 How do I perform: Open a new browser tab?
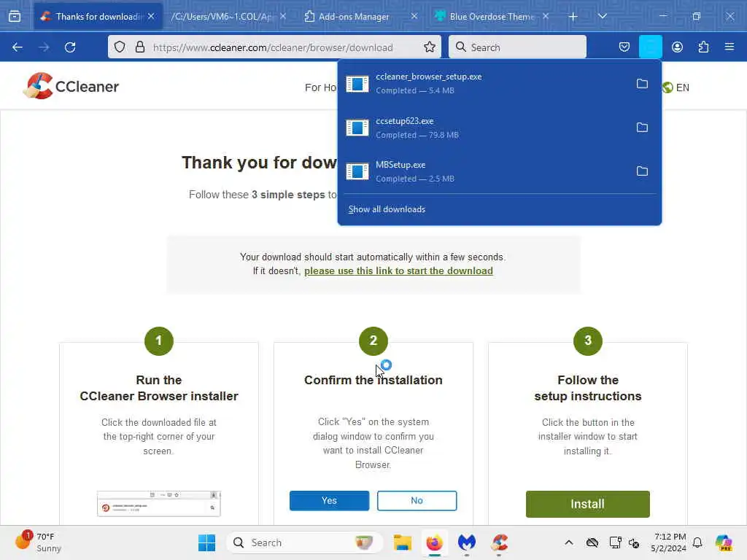pyautogui.click(x=573, y=17)
